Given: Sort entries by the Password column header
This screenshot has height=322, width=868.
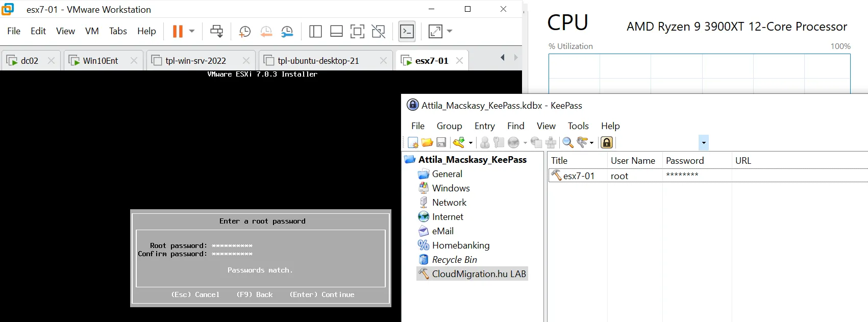Looking at the screenshot, I should (697, 161).
